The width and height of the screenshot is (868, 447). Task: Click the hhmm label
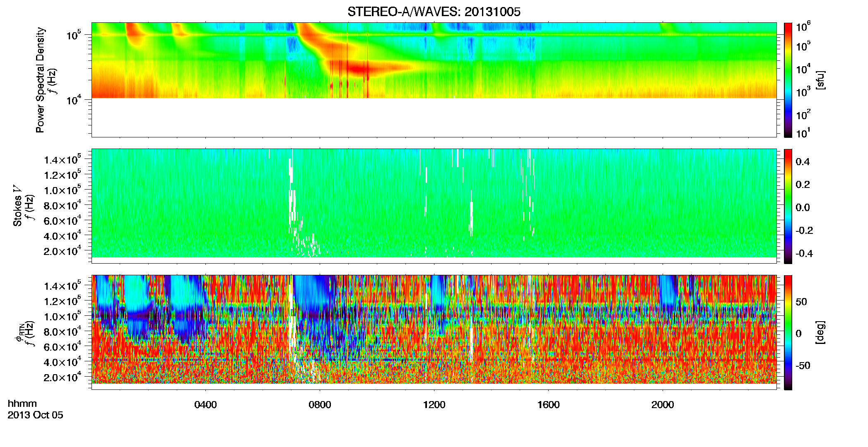pos(22,404)
